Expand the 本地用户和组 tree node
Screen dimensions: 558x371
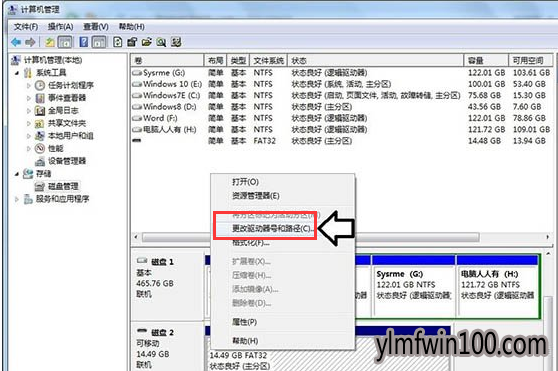29,136
